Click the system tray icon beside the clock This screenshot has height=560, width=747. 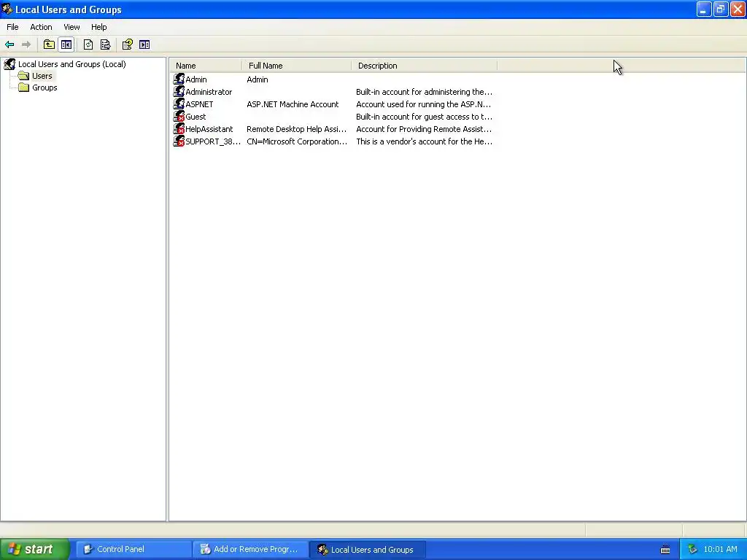click(x=692, y=550)
